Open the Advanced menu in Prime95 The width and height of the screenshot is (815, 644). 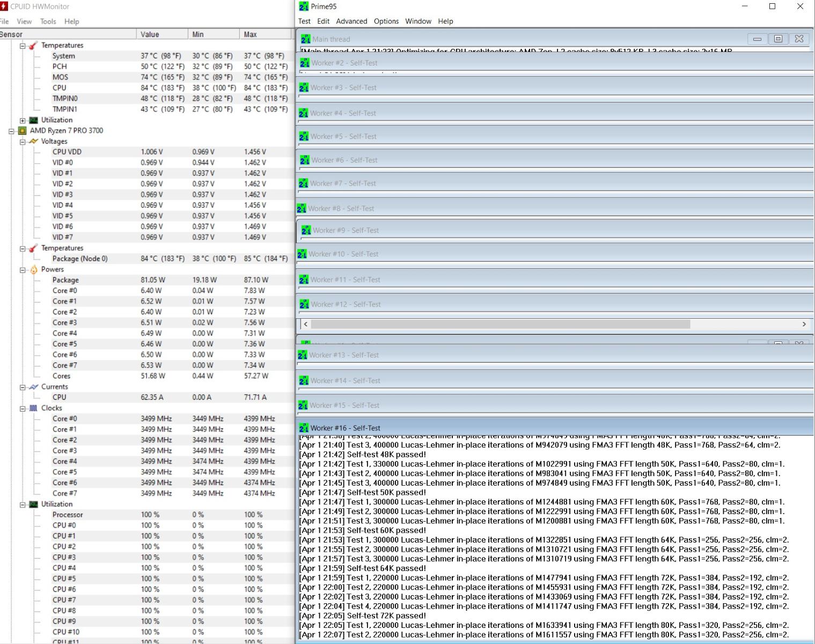tap(351, 21)
